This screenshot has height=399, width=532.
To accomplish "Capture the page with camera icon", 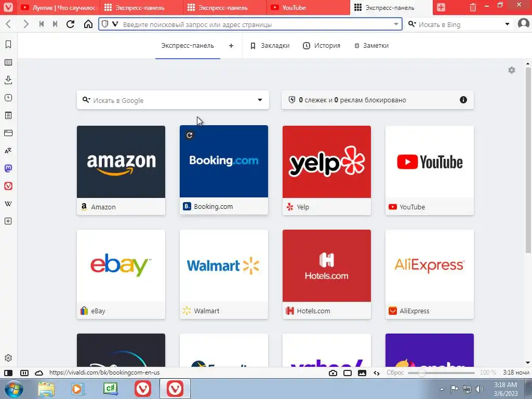I will [x=333, y=373].
